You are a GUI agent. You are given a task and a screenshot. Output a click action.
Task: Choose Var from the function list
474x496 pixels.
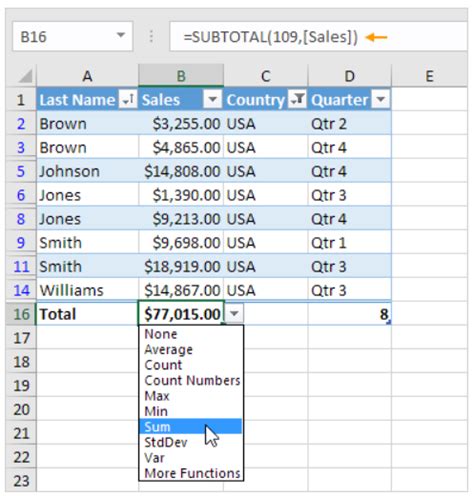pos(191,457)
